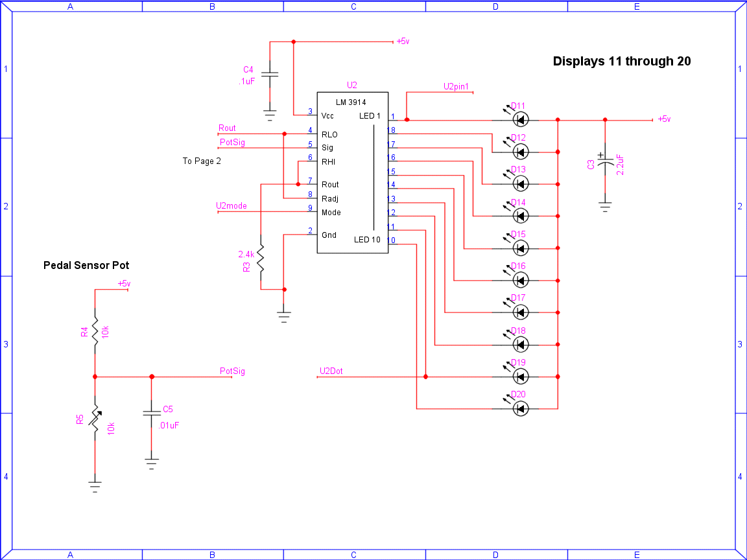Select the ".1uF" value of C4
Viewport: 747px width, 560px height.
[x=247, y=82]
